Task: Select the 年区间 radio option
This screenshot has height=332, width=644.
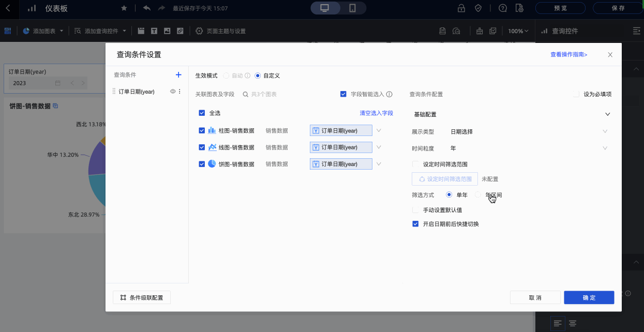Action: (x=478, y=195)
